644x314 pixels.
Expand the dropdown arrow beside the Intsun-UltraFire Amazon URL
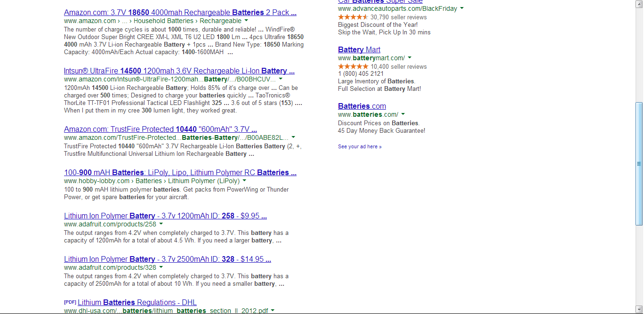tap(281, 80)
